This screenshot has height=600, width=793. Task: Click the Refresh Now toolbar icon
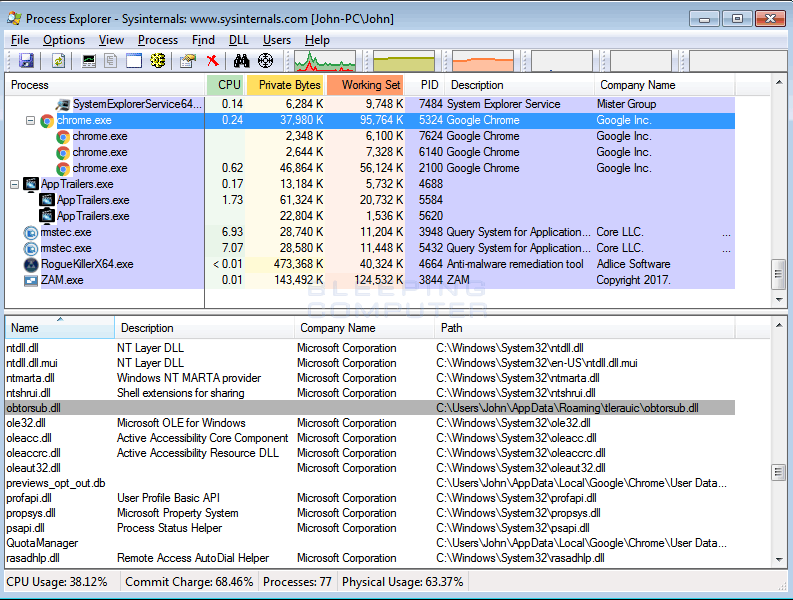coord(59,61)
